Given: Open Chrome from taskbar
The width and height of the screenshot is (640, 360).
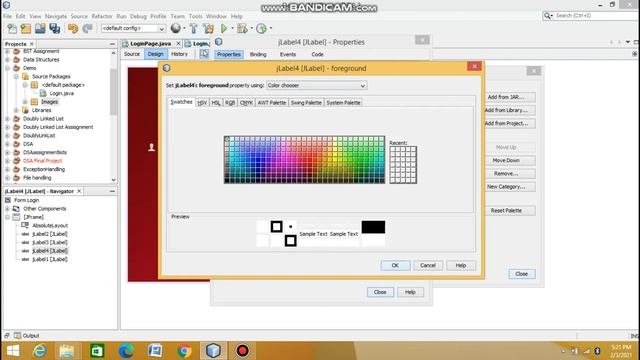Looking at the screenshot, I should click(x=184, y=351).
